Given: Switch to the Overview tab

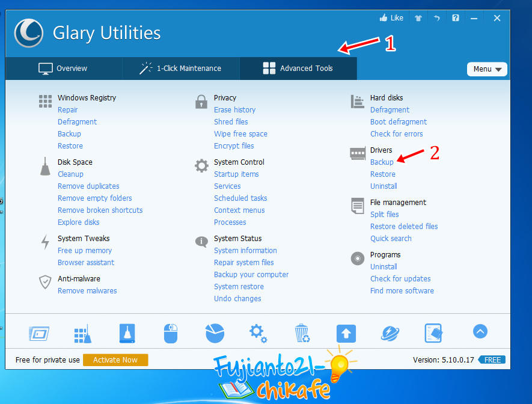Looking at the screenshot, I should (64, 69).
